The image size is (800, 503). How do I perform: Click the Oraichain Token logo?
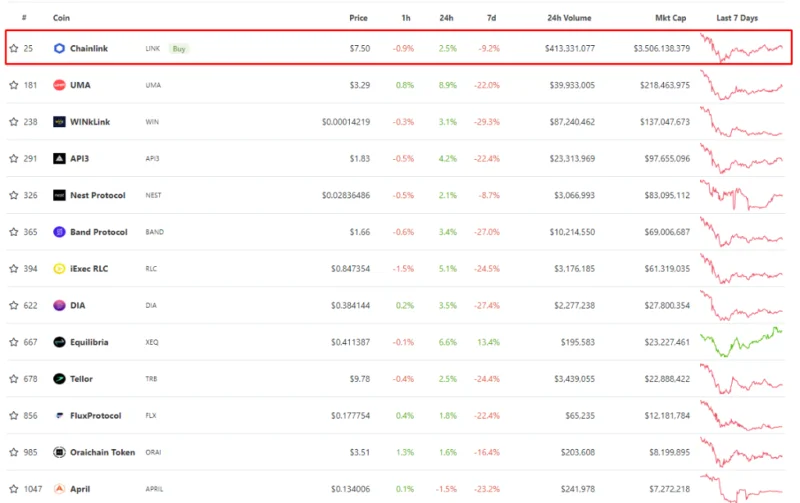pyautogui.click(x=59, y=452)
